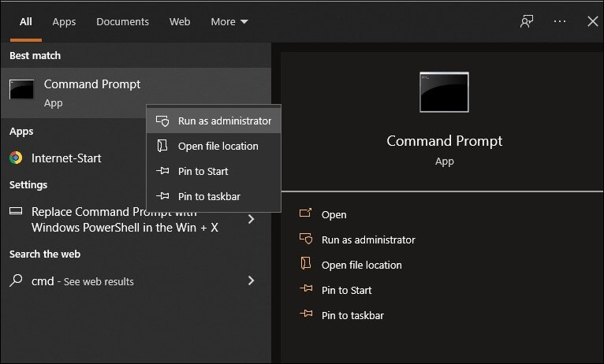Click the Apps section heading in results
The image size is (604, 364).
21,132
